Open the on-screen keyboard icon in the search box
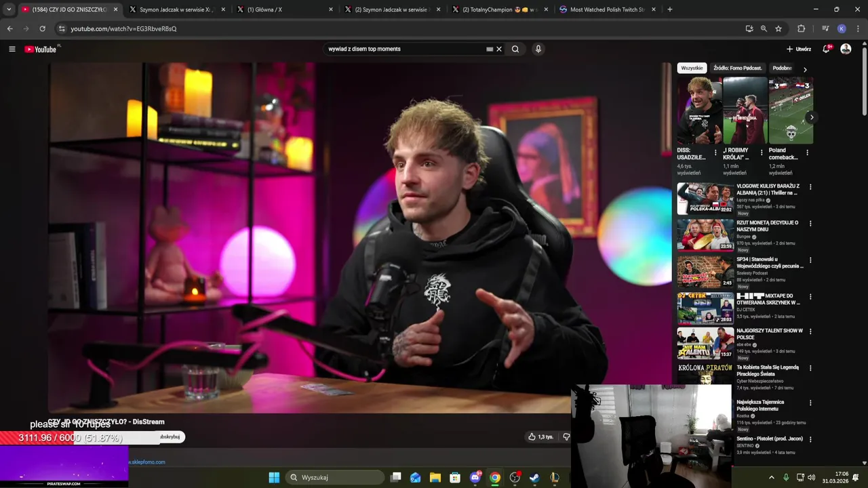The image size is (868, 488). point(490,49)
